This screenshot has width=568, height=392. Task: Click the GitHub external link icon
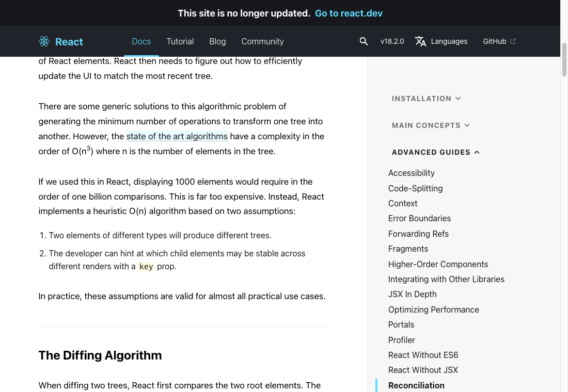point(513,41)
